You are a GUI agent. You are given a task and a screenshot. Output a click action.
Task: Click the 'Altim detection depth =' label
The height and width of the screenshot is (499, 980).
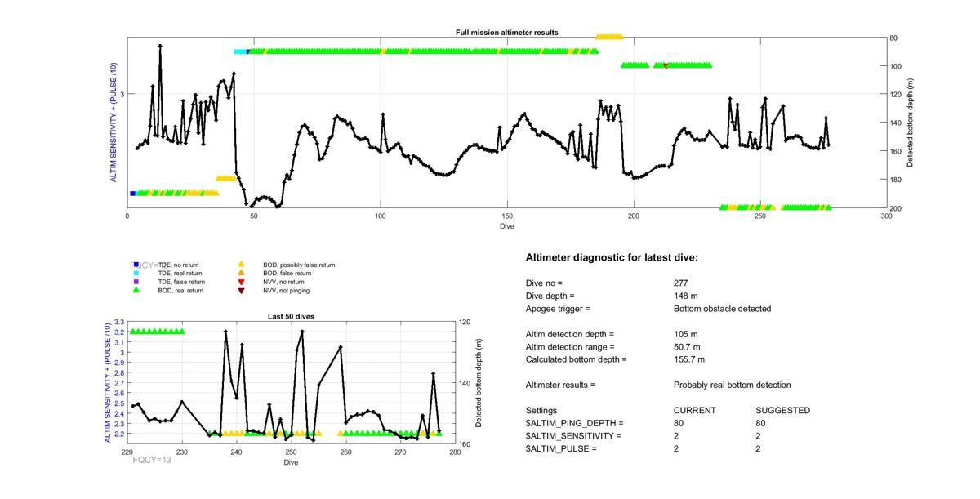click(x=569, y=334)
